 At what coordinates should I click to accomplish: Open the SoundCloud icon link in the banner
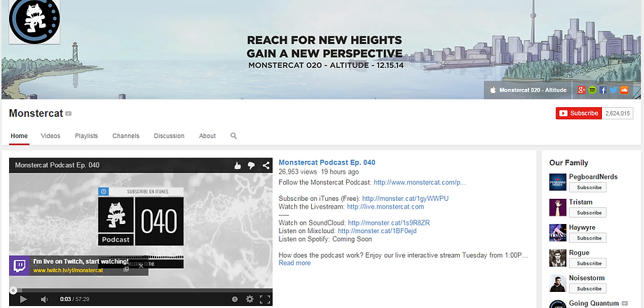[624, 90]
